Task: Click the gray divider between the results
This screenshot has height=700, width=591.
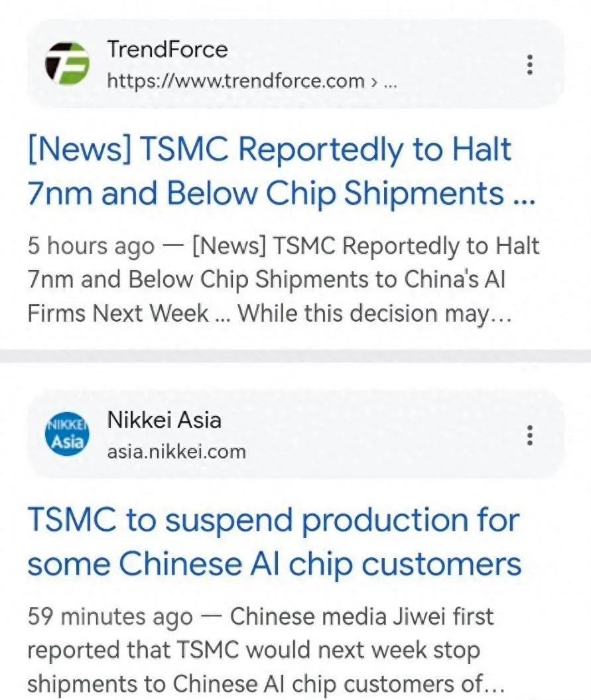Action: coord(296,356)
